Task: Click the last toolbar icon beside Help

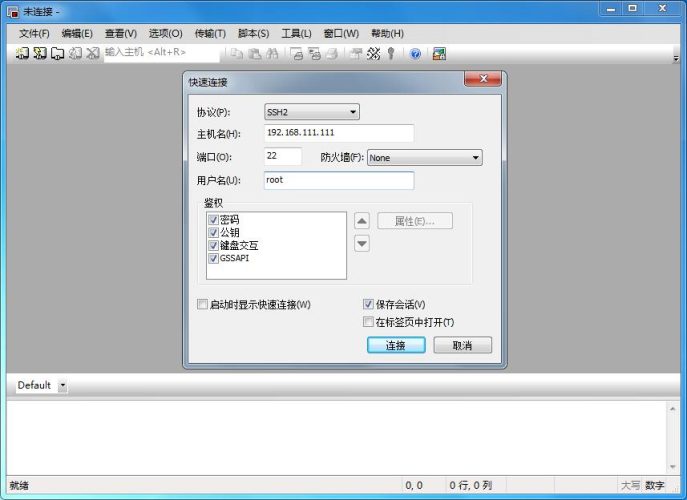Action: tap(439, 54)
